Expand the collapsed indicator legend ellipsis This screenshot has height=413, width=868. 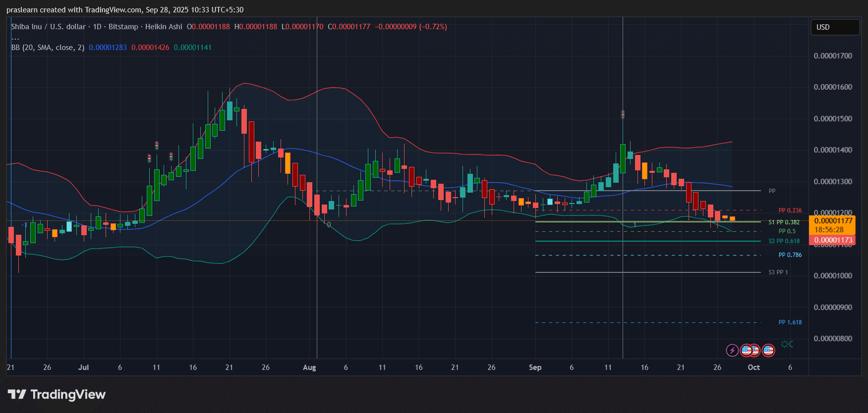[15, 38]
